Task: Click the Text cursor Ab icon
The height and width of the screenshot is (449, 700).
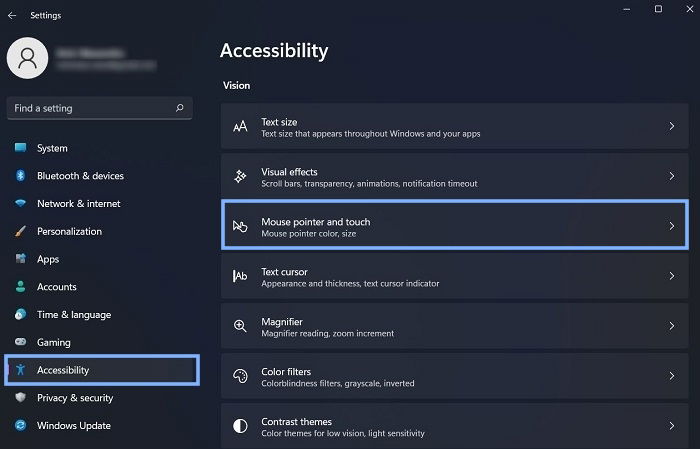Action: (x=240, y=276)
